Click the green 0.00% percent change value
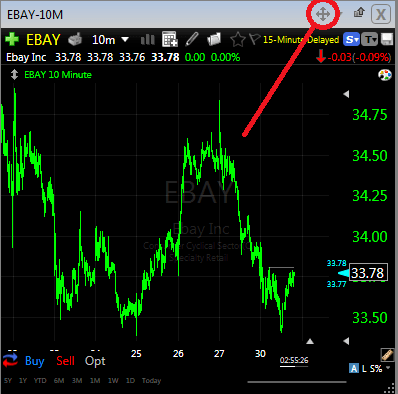The width and height of the screenshot is (398, 394). pyautogui.click(x=225, y=57)
